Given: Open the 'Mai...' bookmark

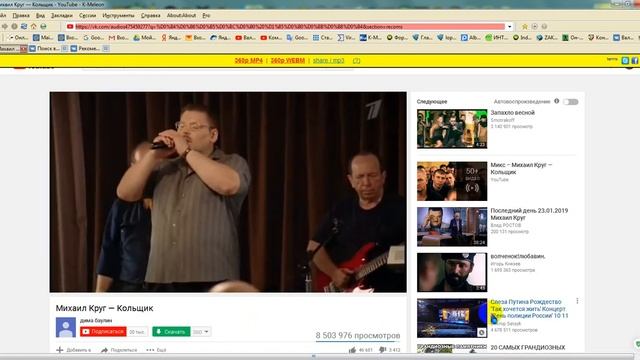Looking at the screenshot, I should (x=43, y=38).
